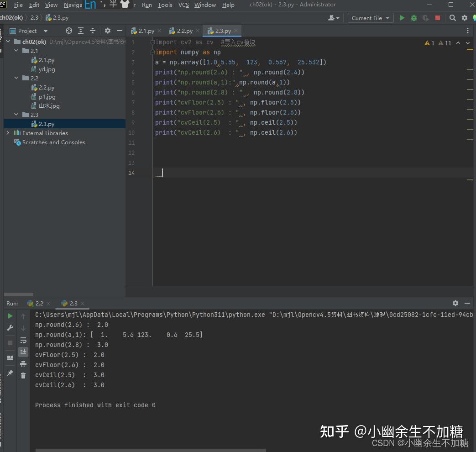Modify run options using the wrench icon
This screenshot has width=476, height=452.
coord(10,328)
